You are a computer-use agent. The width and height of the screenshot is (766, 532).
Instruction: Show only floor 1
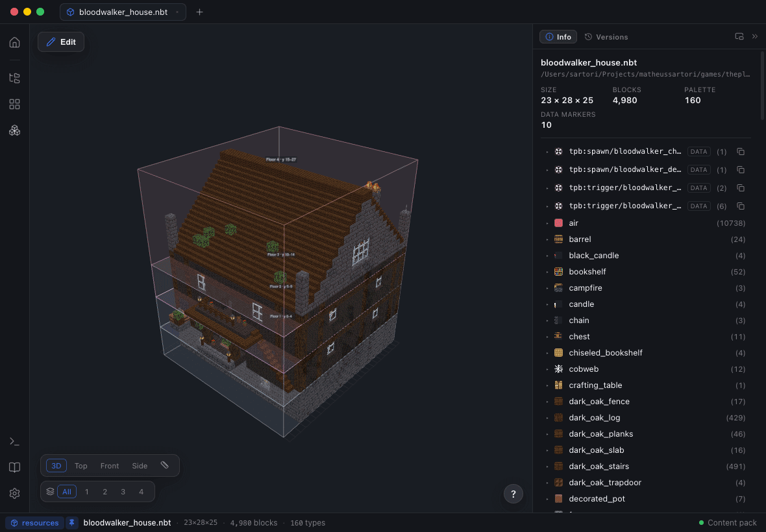click(87, 492)
